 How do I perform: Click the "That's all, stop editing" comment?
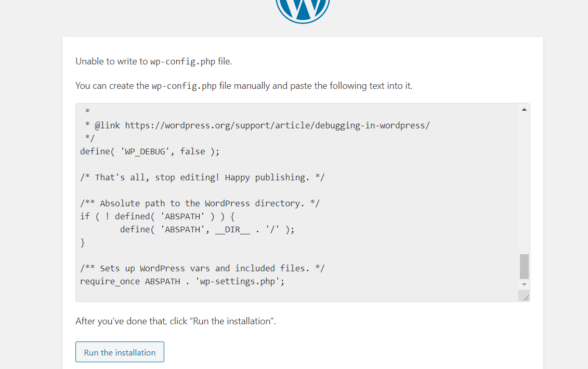[202, 178]
